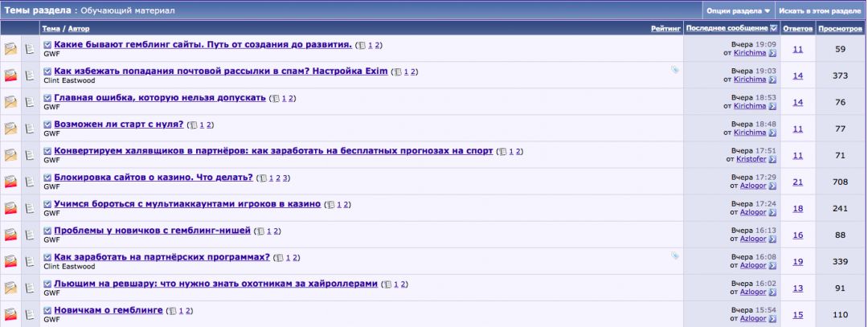Open 'Возможен ли старт с нуля?' thread
The image size is (868, 327).
(x=118, y=125)
